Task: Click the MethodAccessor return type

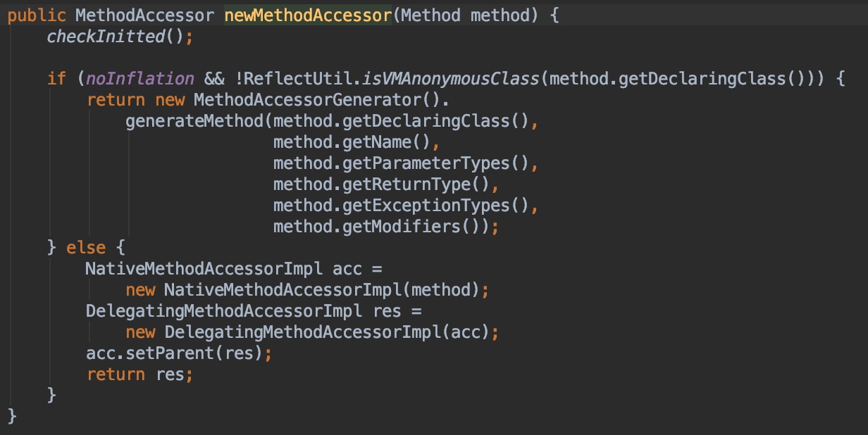Action: [x=144, y=15]
